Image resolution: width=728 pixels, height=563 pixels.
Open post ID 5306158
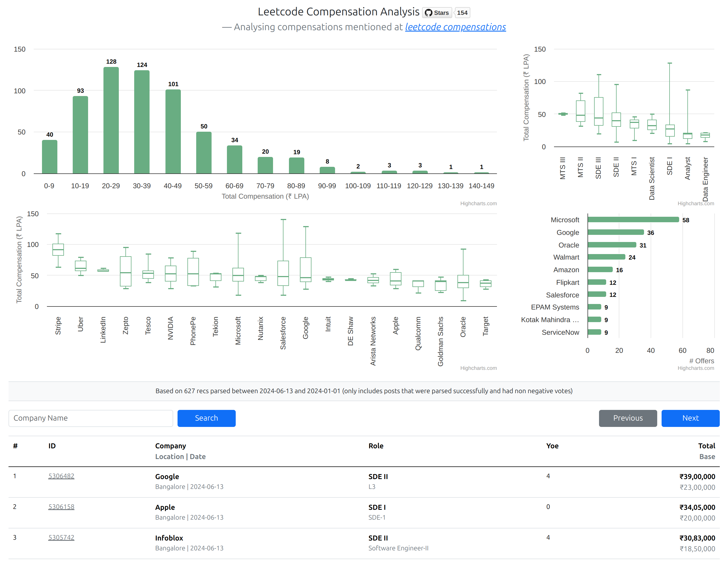point(61,507)
